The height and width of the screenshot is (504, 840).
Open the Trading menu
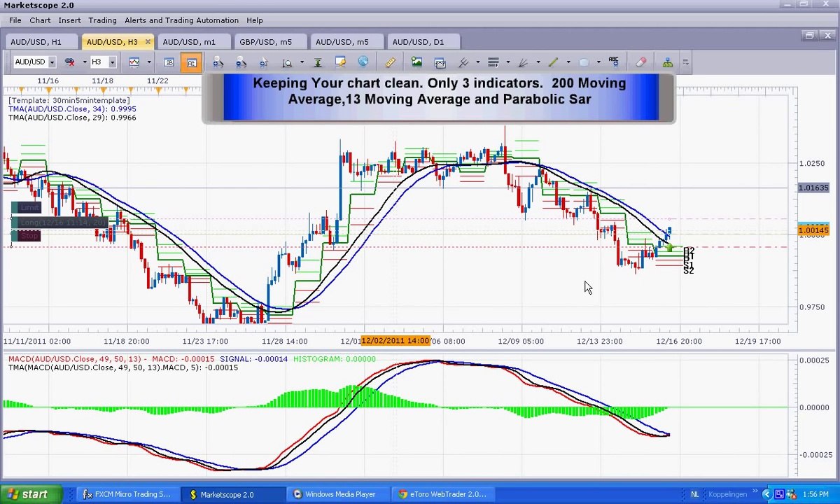coord(102,20)
